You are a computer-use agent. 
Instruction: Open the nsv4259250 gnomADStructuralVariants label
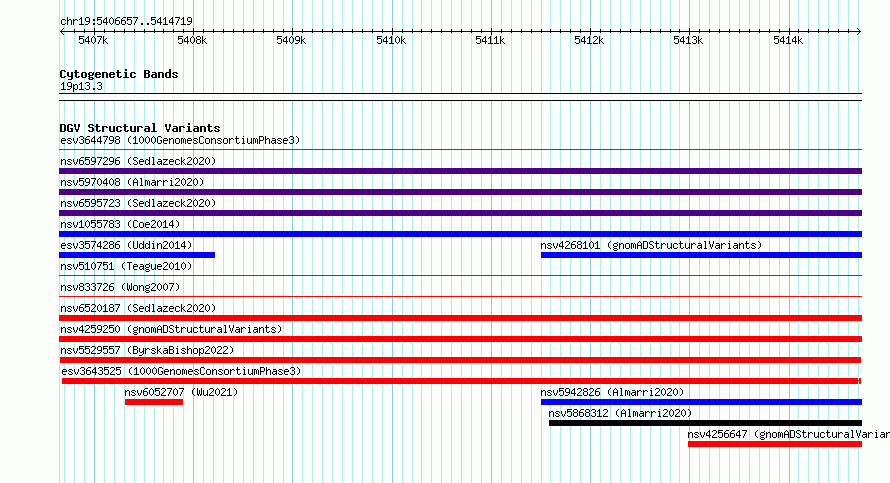(x=171, y=329)
